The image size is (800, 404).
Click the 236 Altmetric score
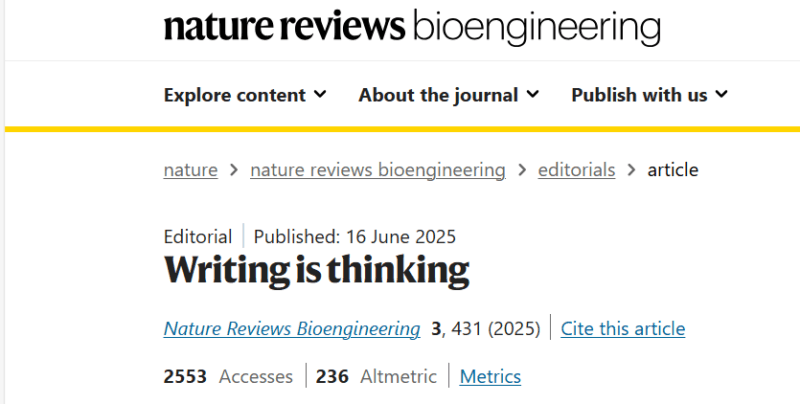(x=332, y=376)
